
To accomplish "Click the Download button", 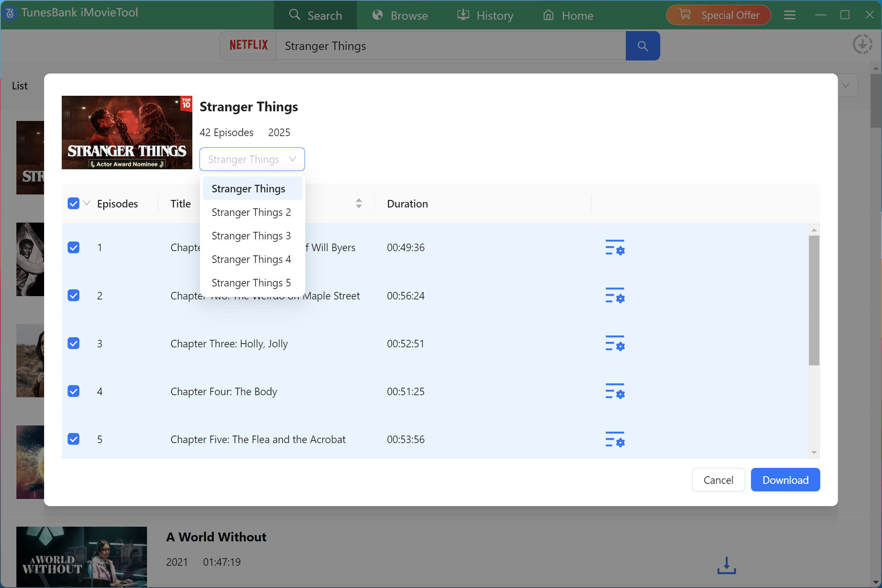I will click(x=785, y=480).
